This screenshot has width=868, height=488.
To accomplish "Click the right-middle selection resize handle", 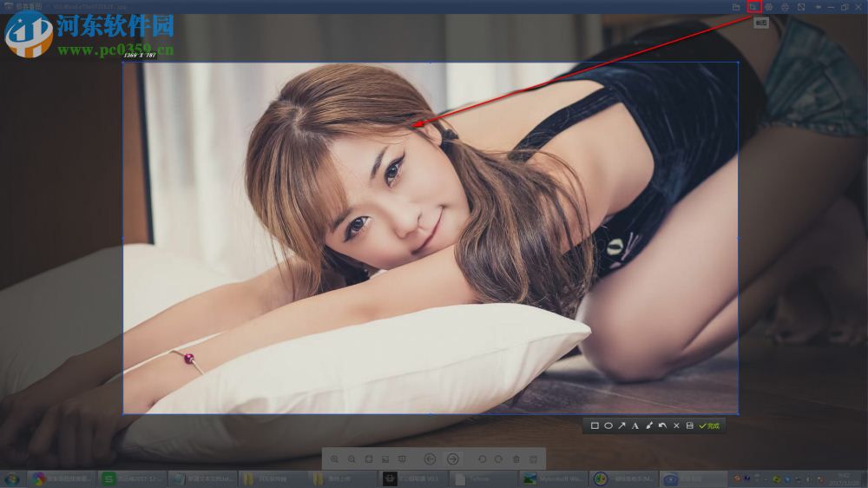I will (x=738, y=238).
